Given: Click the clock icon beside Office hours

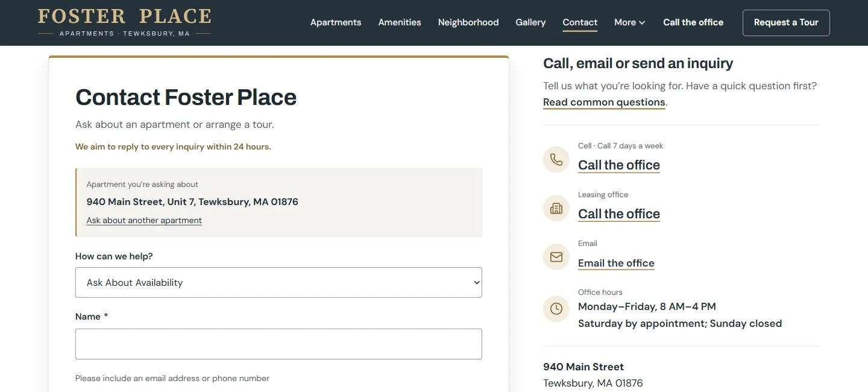Looking at the screenshot, I should pos(556,309).
